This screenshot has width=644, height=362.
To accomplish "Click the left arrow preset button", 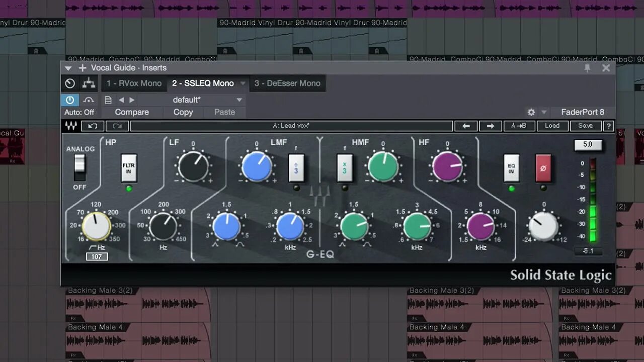I will pos(466,126).
